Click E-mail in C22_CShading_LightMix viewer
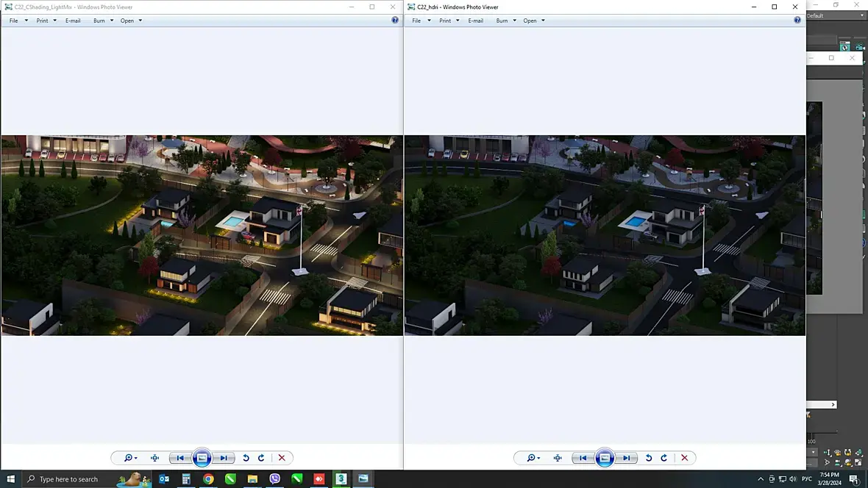Screen dimensions: 868x488 click(x=73, y=21)
